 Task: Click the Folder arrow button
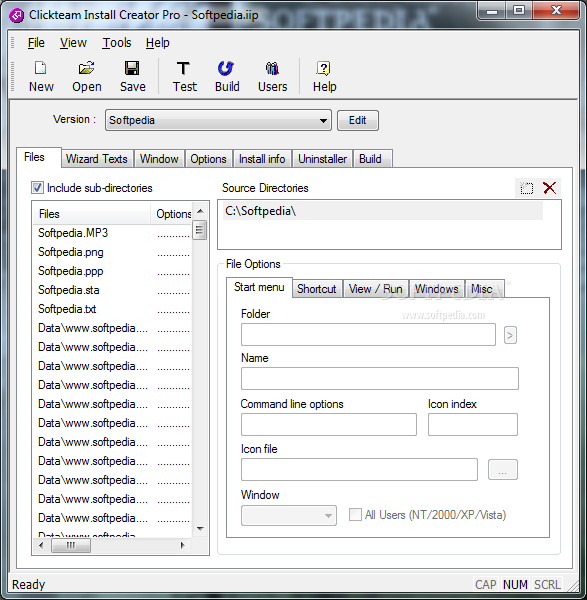coord(510,335)
